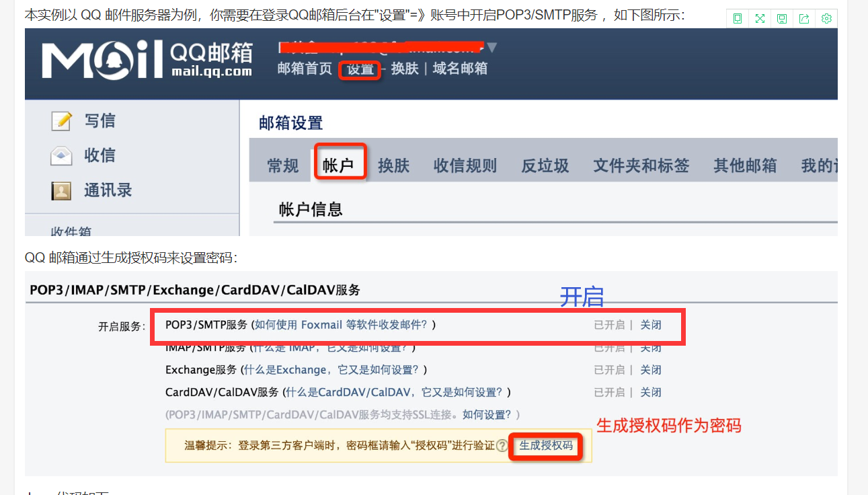Image resolution: width=868 pixels, height=495 pixels.
Task: Click mail.qq.com text under the logo
Action: click(x=212, y=71)
